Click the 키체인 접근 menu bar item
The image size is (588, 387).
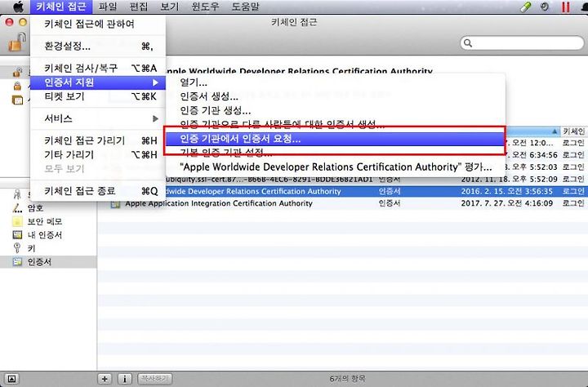point(61,7)
